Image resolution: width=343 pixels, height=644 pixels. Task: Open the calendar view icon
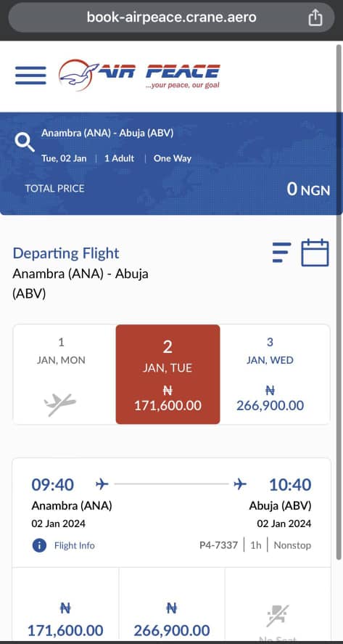pos(315,252)
